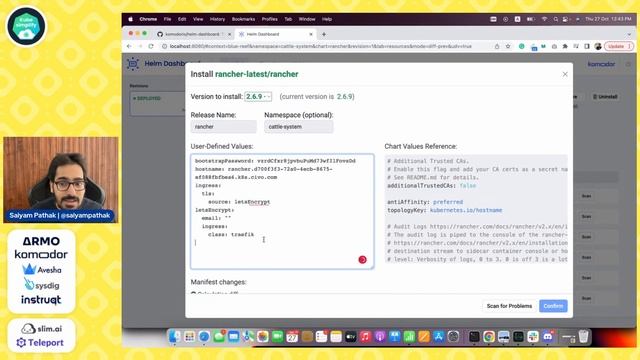Open App Store from the dock
This screenshot has height=360, width=640.
tap(439, 337)
